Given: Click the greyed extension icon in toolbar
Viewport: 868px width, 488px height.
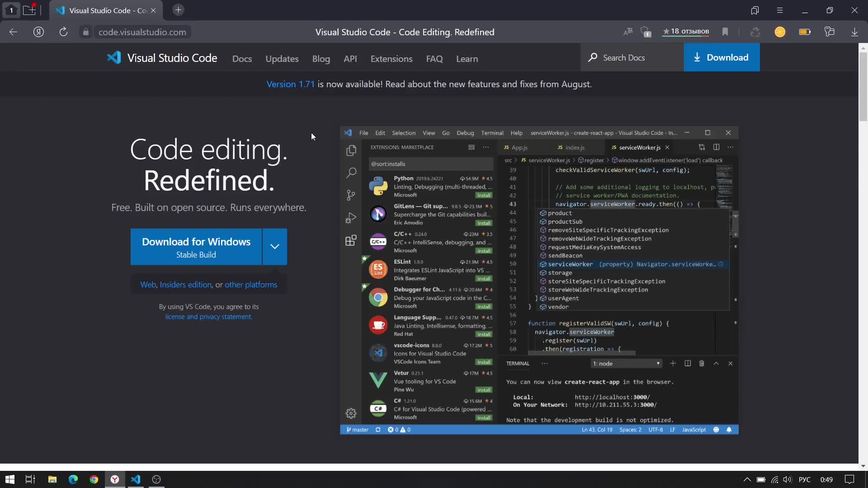Looking at the screenshot, I should [x=755, y=32].
